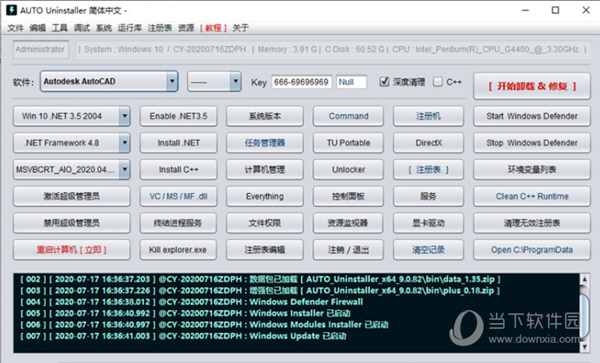Open the 资源 menu
The width and height of the screenshot is (600, 363).
click(x=186, y=28)
